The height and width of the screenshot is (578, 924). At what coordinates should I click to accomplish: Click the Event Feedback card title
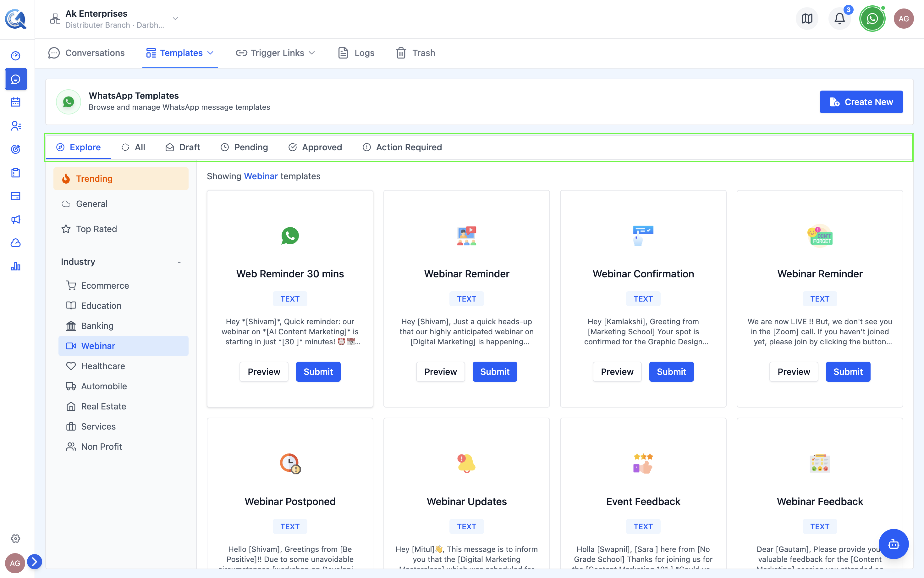643,502
